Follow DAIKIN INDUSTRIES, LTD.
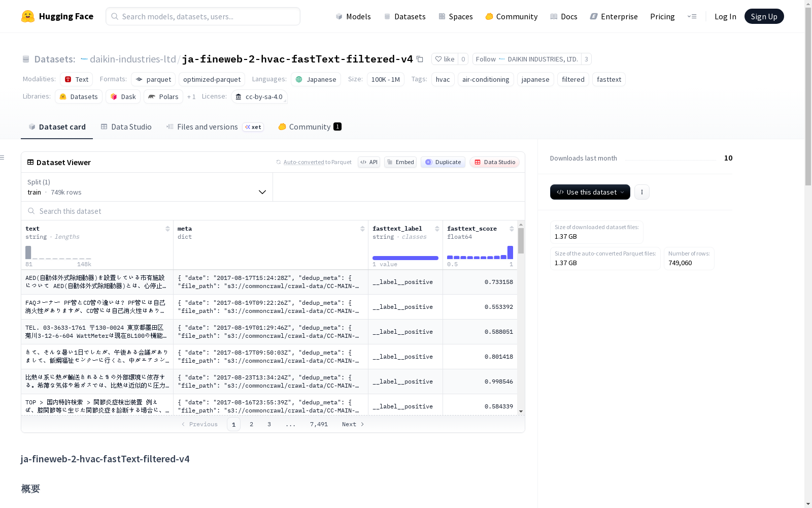The height and width of the screenshot is (508, 812). (x=527, y=59)
